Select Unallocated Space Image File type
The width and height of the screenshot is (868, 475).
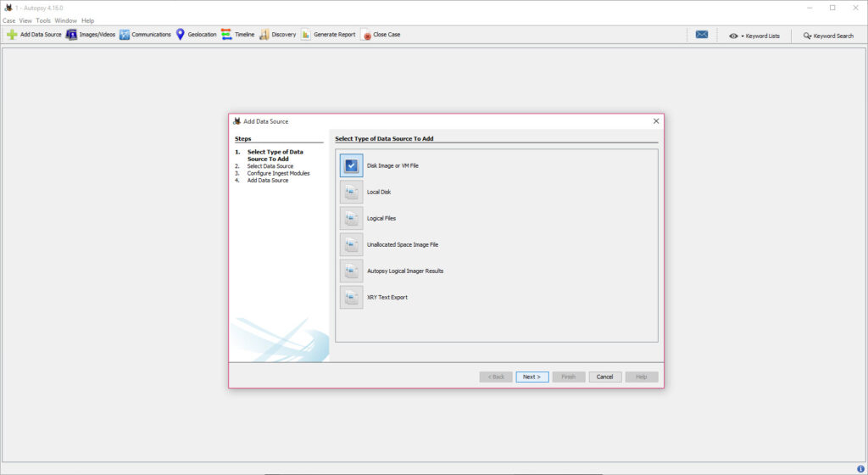pyautogui.click(x=351, y=244)
